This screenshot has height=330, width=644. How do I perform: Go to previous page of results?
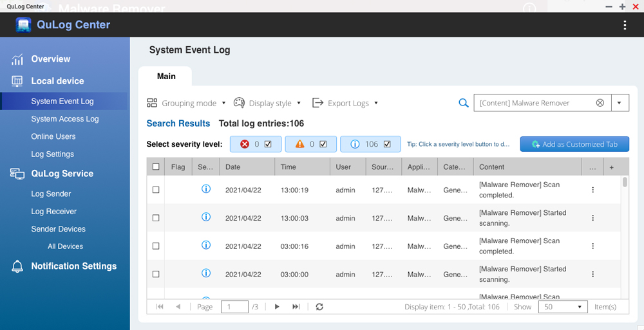(x=178, y=307)
